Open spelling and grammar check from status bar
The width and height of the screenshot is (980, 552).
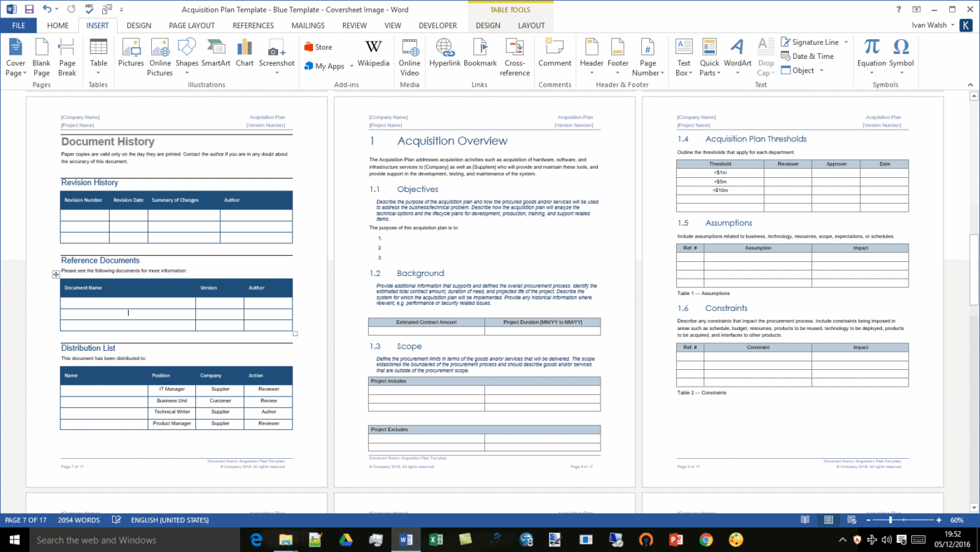pos(116,520)
